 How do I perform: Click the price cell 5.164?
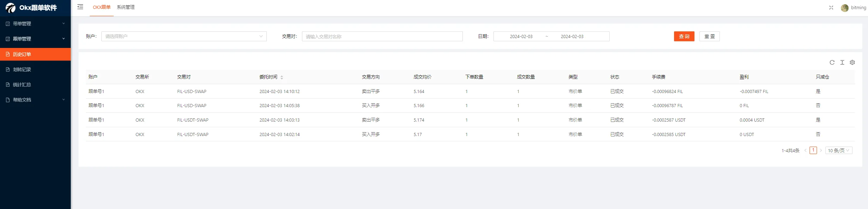(419, 91)
